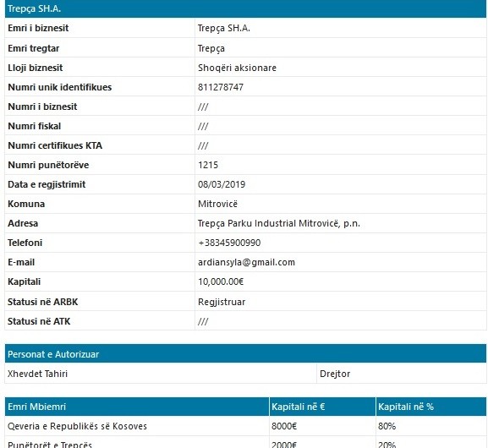The image size is (488, 448).
Task: Click the 'Adresa' label
Action: point(23,223)
